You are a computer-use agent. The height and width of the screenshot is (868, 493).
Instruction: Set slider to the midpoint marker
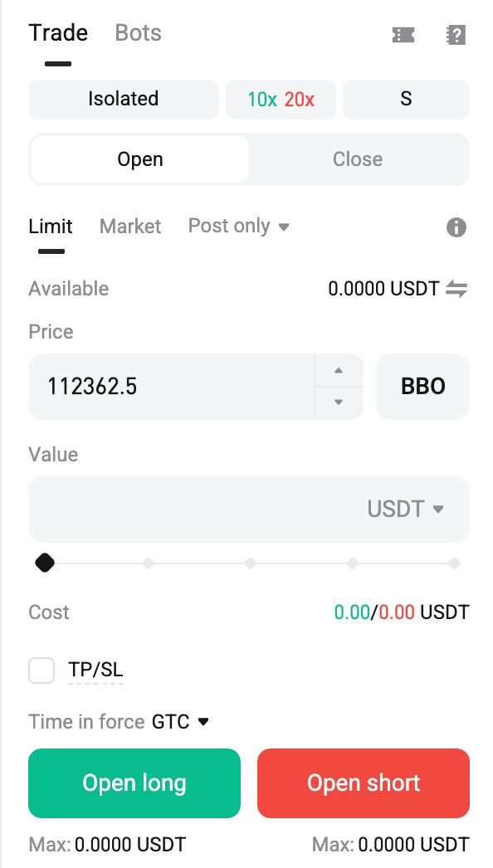coord(251,563)
